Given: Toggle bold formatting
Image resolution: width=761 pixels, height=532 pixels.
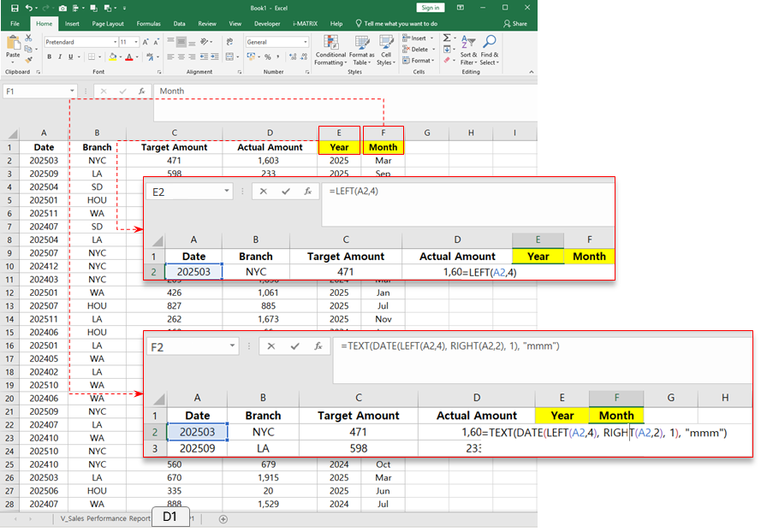Looking at the screenshot, I should pyautogui.click(x=50, y=55).
